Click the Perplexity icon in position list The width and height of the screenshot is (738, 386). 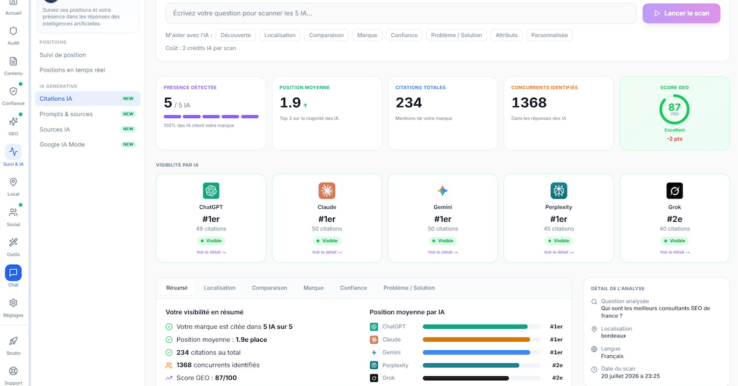point(374,365)
